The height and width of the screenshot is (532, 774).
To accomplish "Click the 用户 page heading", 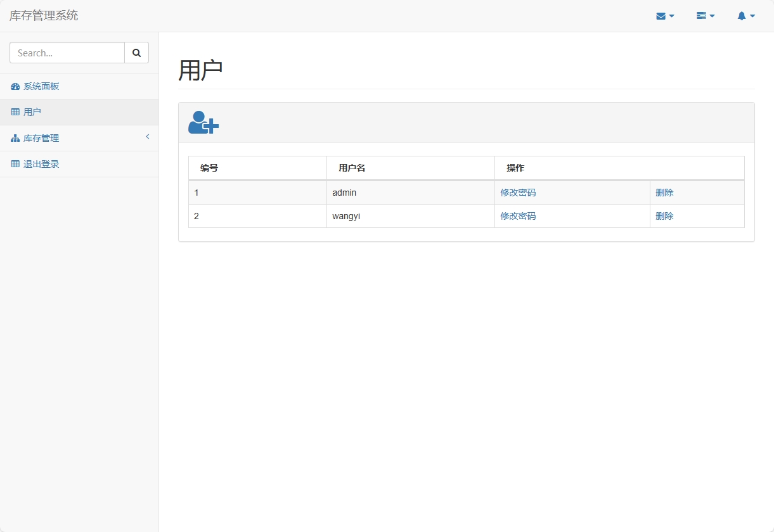I will pos(200,70).
